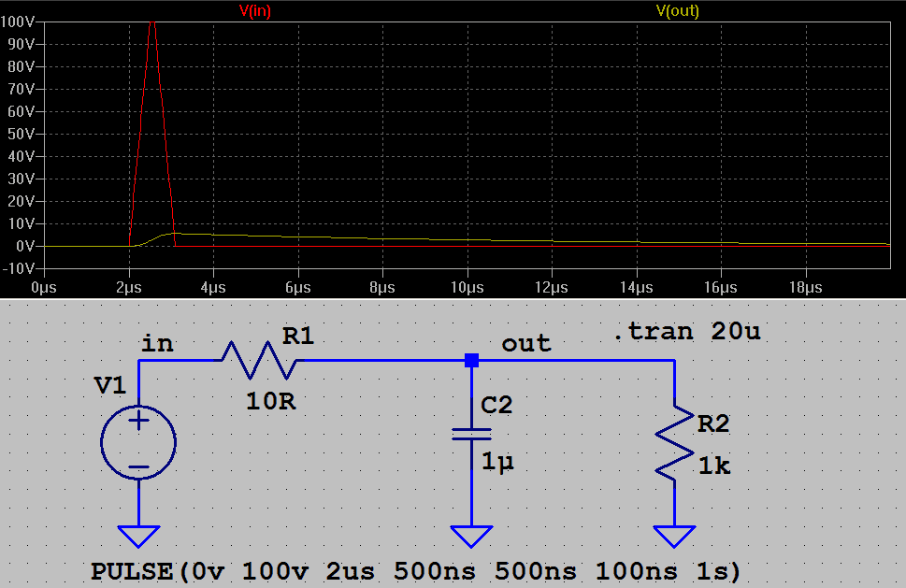Click the 14µs time axis label
This screenshot has height=588, width=906.
click(x=636, y=288)
